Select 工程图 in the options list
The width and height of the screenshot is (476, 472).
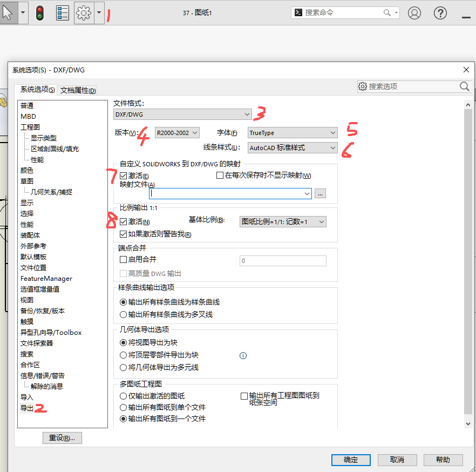[x=30, y=127]
